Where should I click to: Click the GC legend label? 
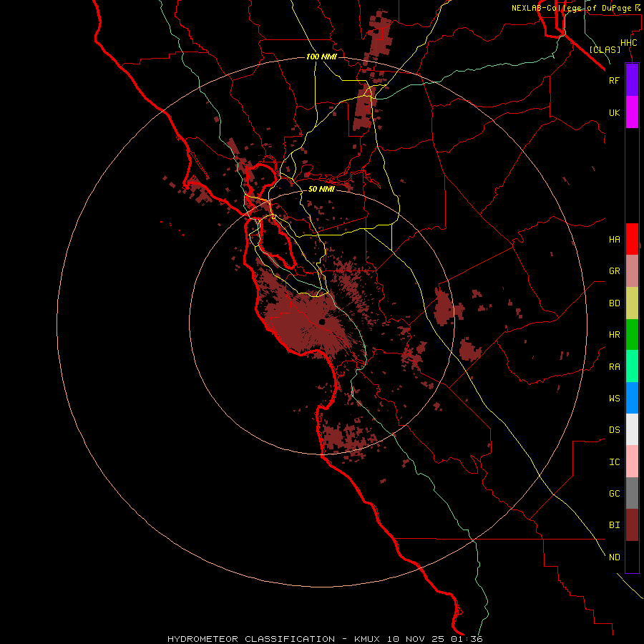point(614,494)
